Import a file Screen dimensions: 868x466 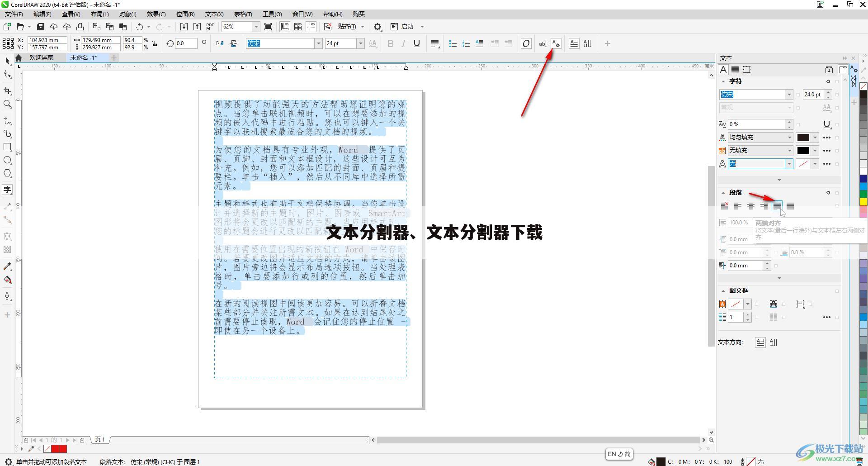point(184,27)
